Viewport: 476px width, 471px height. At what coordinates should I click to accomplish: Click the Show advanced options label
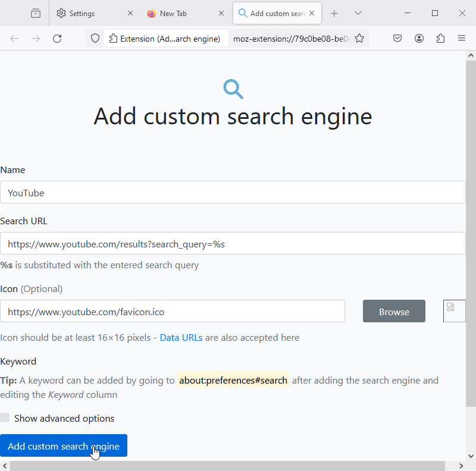(64, 418)
